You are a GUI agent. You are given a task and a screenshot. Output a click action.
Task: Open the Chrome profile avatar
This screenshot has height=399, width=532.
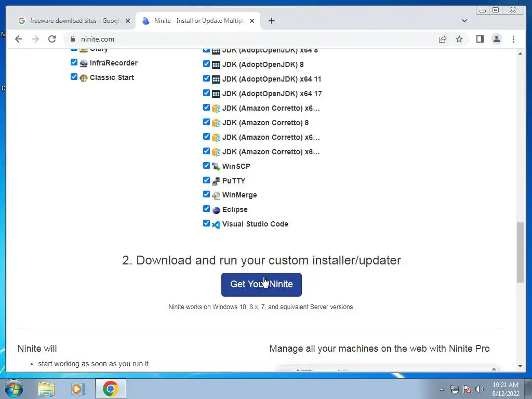497,39
